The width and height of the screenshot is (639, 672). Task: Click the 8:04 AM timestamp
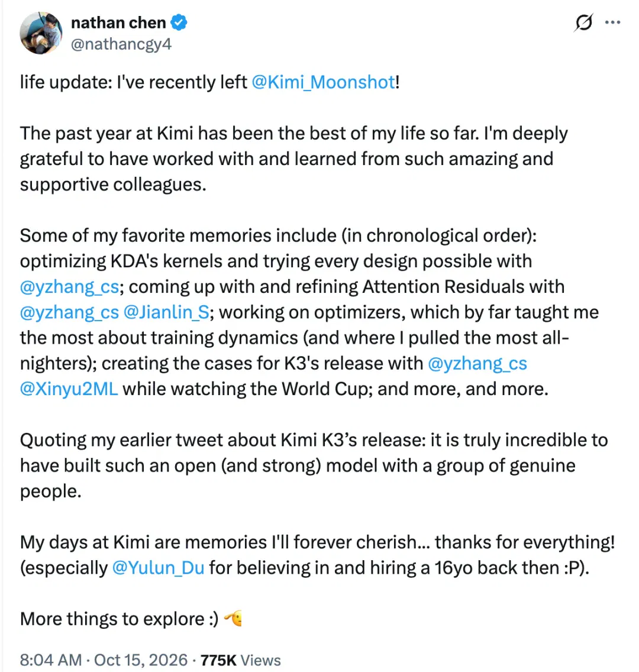pos(50,660)
